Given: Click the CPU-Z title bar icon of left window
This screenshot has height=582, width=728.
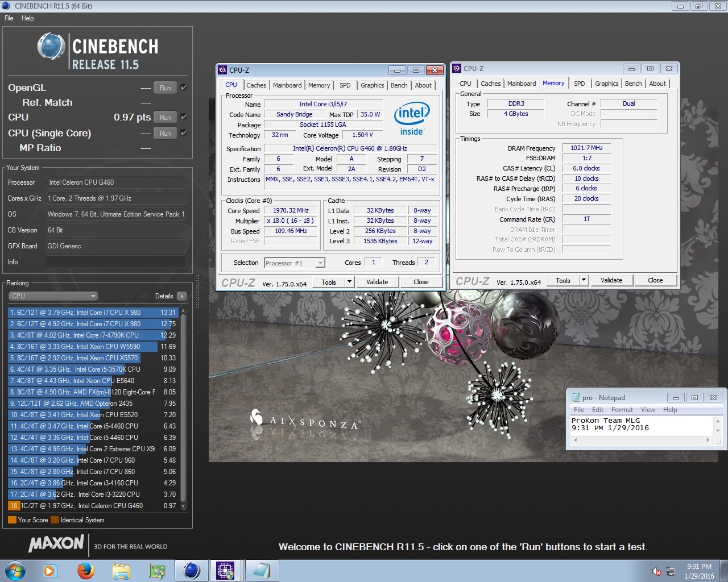Looking at the screenshot, I should coord(222,70).
